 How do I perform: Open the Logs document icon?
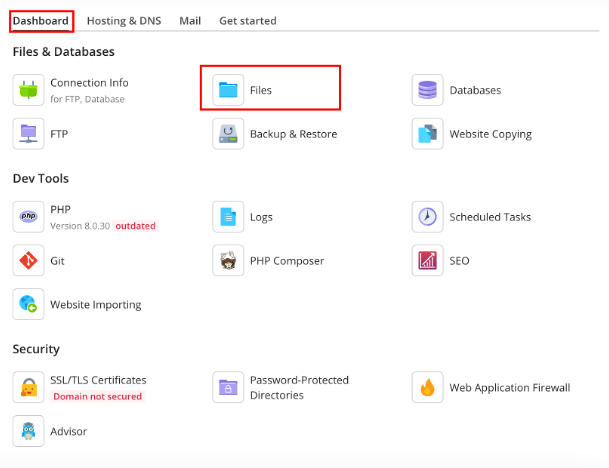point(228,217)
